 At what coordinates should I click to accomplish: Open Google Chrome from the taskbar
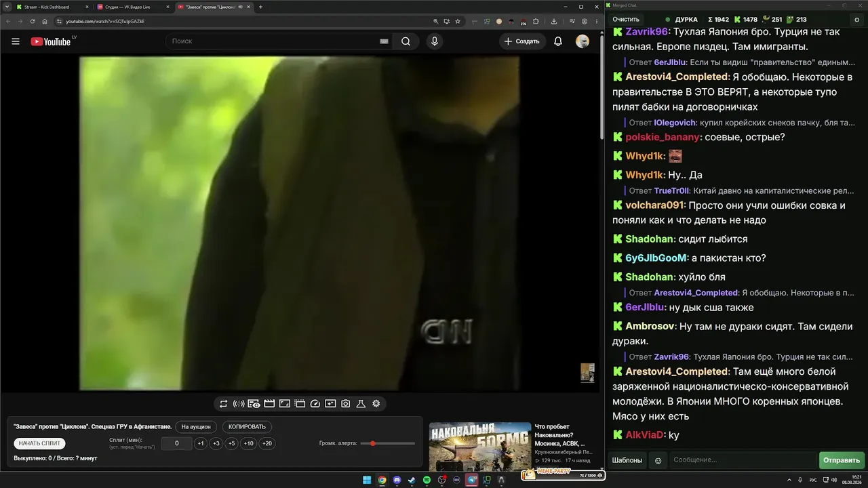tap(382, 480)
